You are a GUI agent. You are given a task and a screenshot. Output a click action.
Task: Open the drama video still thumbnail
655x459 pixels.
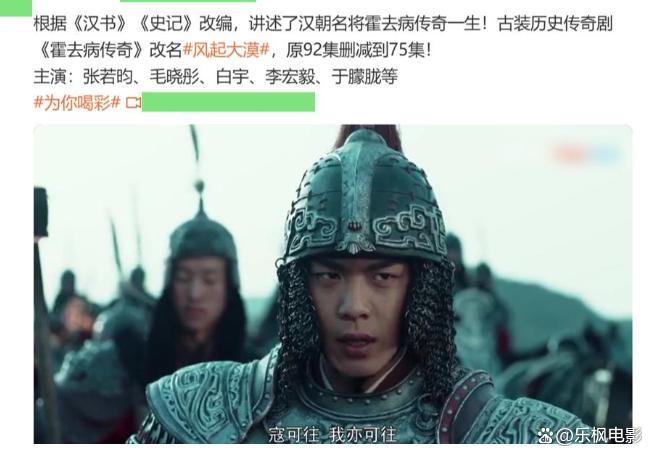point(333,284)
